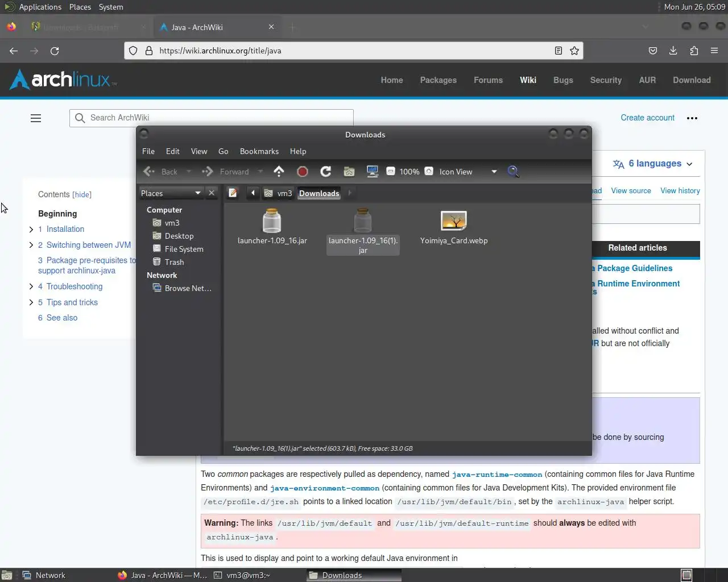Expand the Installation section in contents
This screenshot has height=582, width=728.
[x=31, y=229]
